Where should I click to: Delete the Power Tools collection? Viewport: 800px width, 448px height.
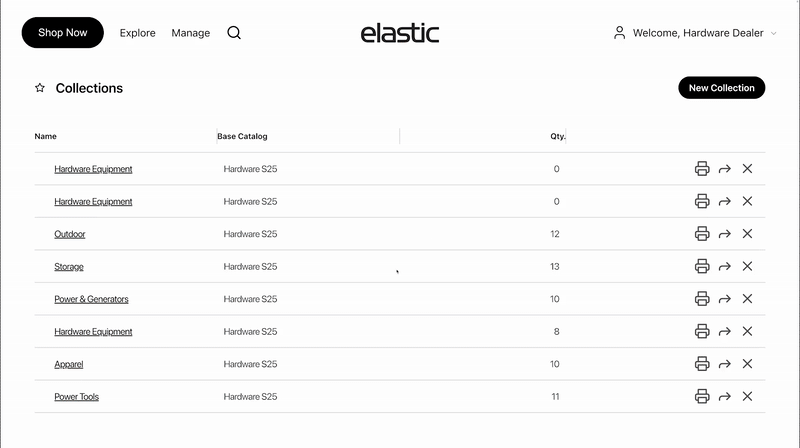747,397
